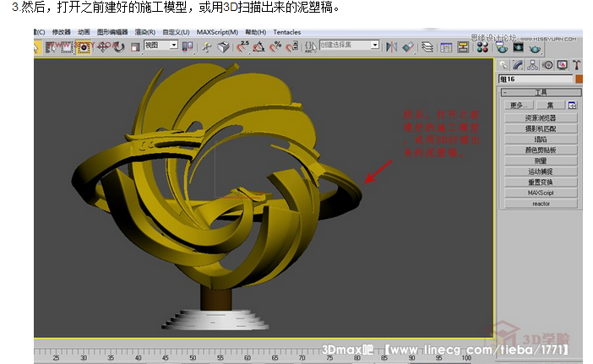Open Tentacles menu
This screenshot has height=364, width=593.
287,32
